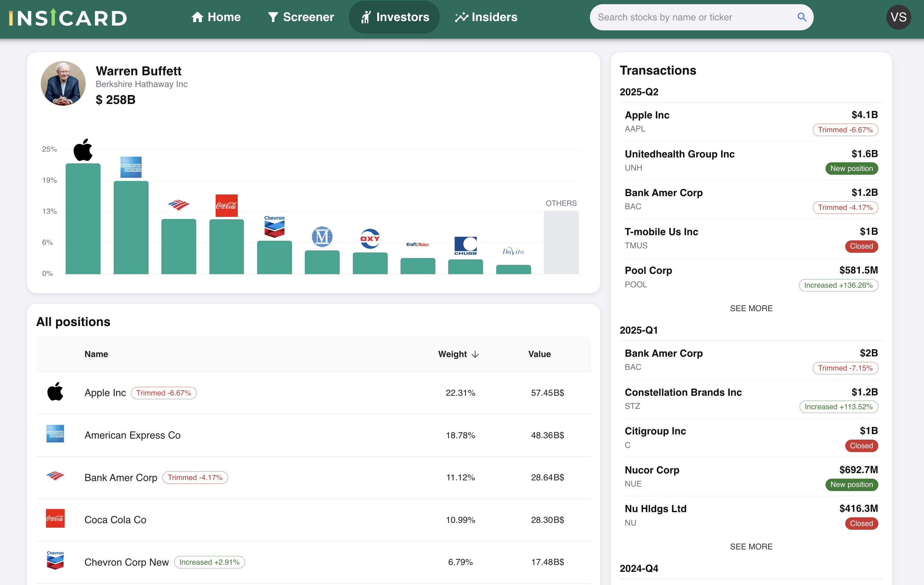Open the VS user avatar menu
This screenshot has height=585, width=924.
[x=898, y=17]
